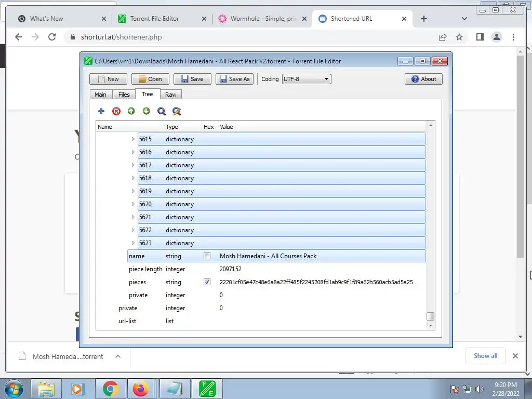Click the Type column header
The image size is (532, 399).
[x=182, y=127]
